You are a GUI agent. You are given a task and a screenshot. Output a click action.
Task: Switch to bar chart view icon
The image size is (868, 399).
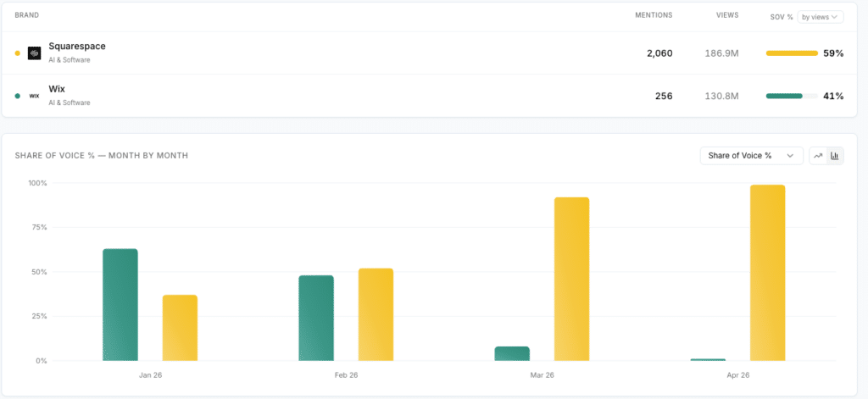click(835, 156)
